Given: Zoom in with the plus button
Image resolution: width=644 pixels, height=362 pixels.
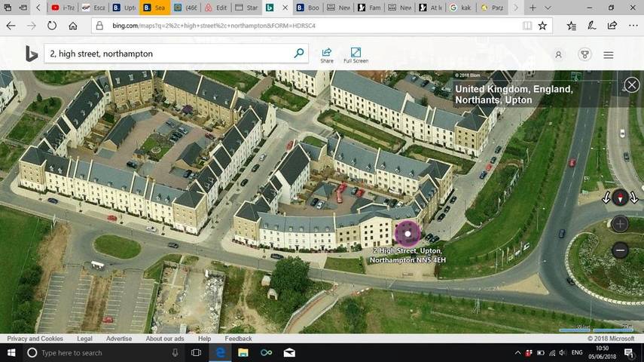Looking at the screenshot, I should (620, 224).
